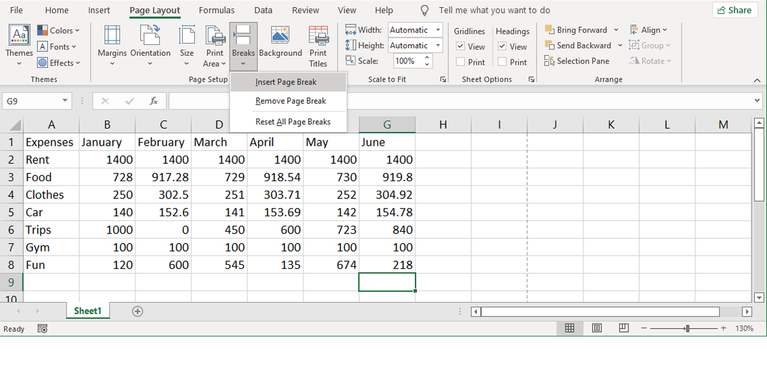
Task: Switch to the Data tab
Action: click(263, 10)
